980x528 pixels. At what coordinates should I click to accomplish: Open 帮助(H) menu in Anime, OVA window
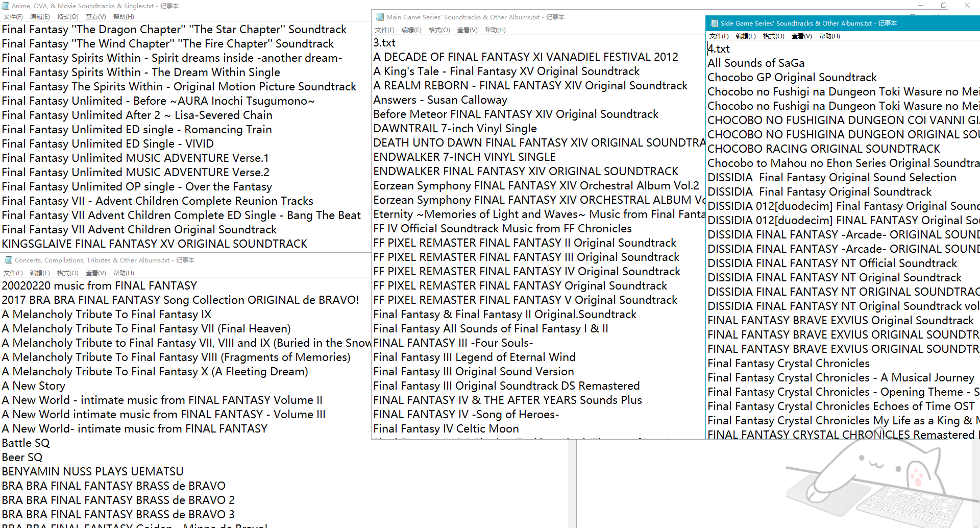tap(124, 17)
